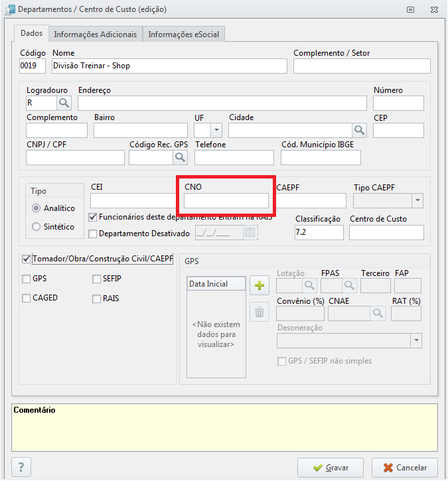The width and height of the screenshot is (448, 481).
Task: Check the RAIS checkbox
Action: pyautogui.click(x=97, y=299)
